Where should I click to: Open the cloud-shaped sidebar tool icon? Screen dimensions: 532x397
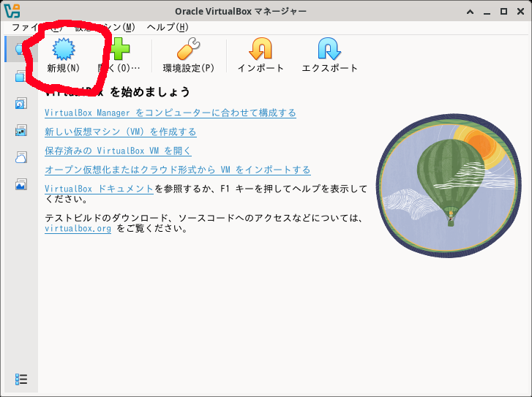[x=20, y=158]
